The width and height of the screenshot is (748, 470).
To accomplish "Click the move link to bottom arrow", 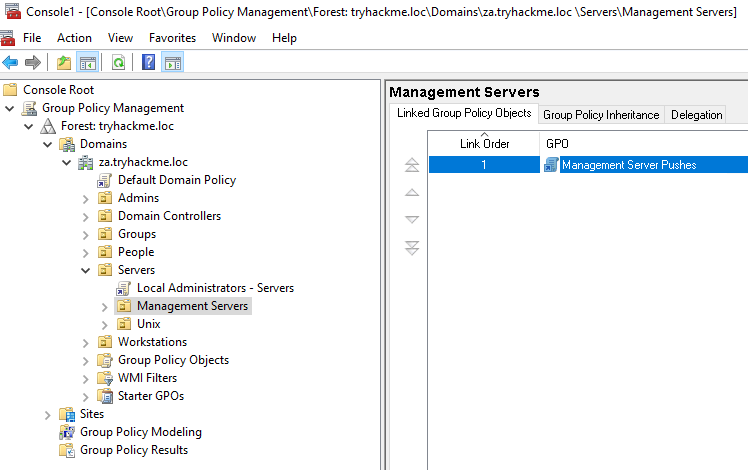I will click(412, 247).
